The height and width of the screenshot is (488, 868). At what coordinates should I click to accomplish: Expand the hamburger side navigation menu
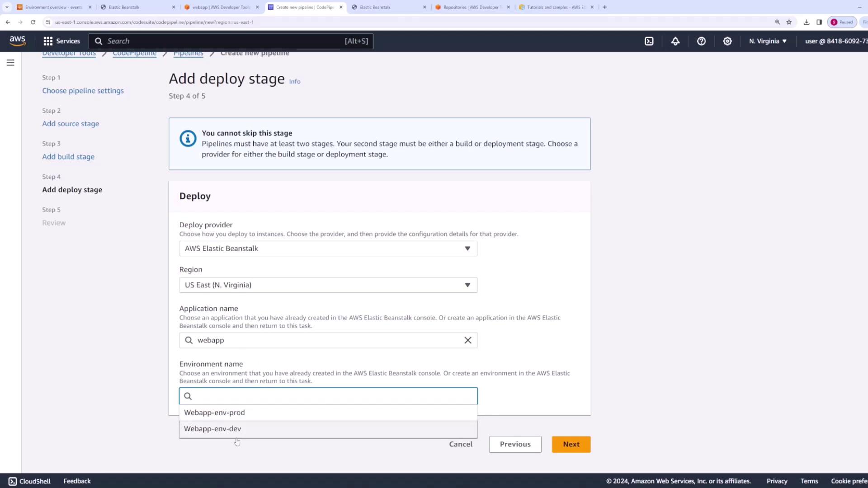(10, 63)
